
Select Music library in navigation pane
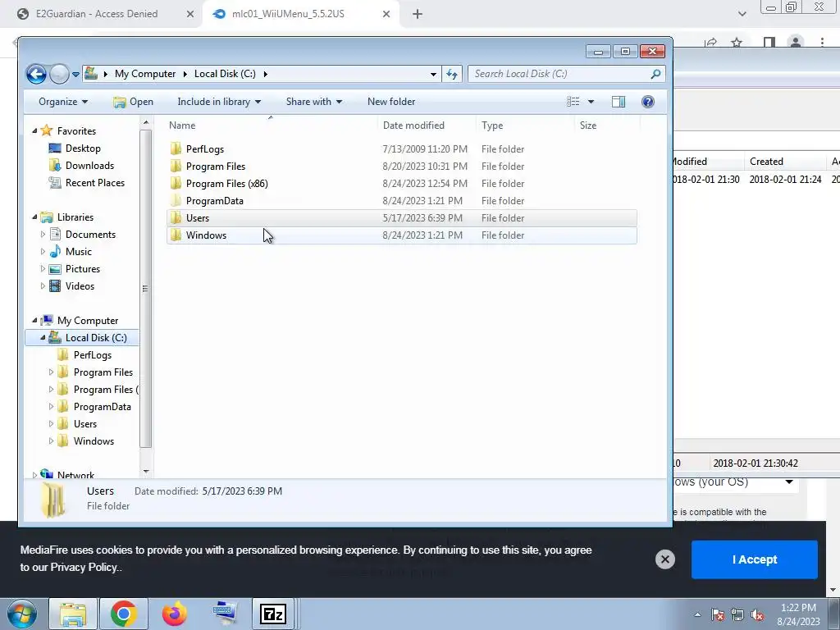(x=71, y=251)
